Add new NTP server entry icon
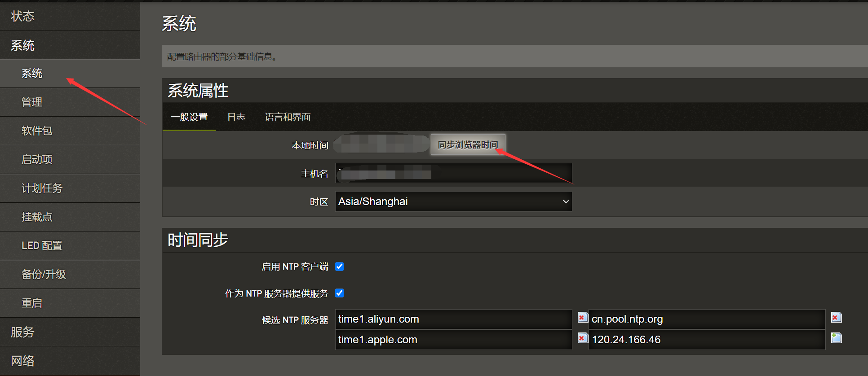This screenshot has width=868, height=376. pos(836,338)
